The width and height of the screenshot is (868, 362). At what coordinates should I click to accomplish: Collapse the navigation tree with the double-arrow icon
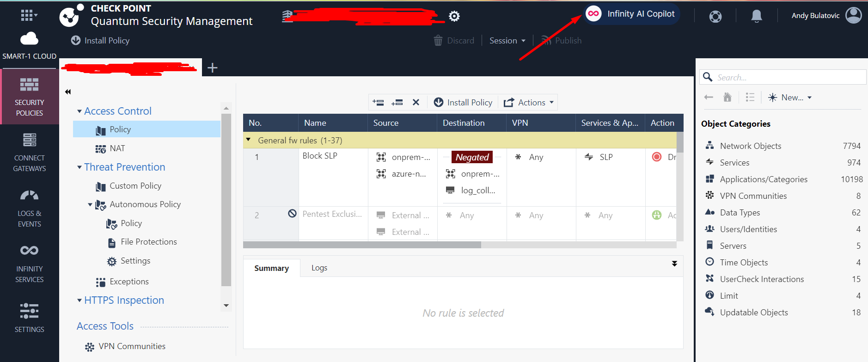click(x=68, y=92)
